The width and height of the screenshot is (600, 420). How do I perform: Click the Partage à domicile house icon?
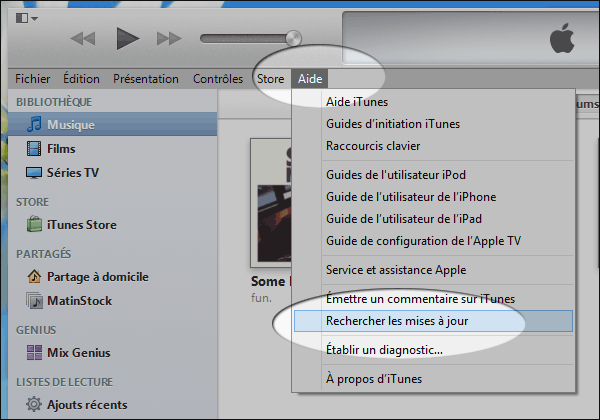(34, 276)
